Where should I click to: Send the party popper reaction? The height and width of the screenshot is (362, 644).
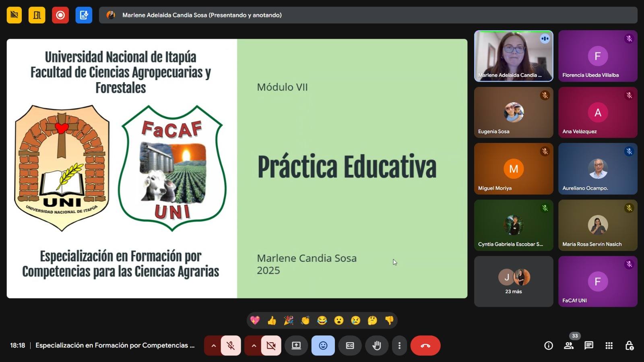click(x=289, y=321)
